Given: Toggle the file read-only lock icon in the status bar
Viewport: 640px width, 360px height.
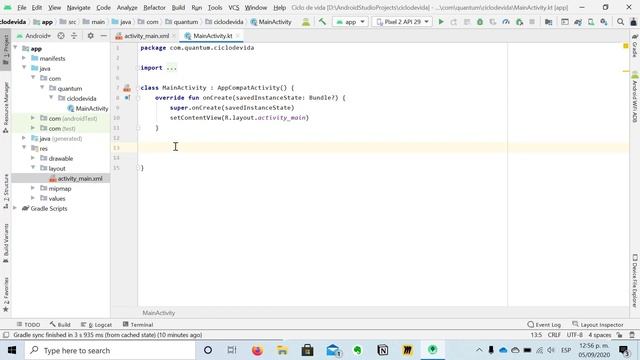Looking at the screenshot, I should pos(620,335).
